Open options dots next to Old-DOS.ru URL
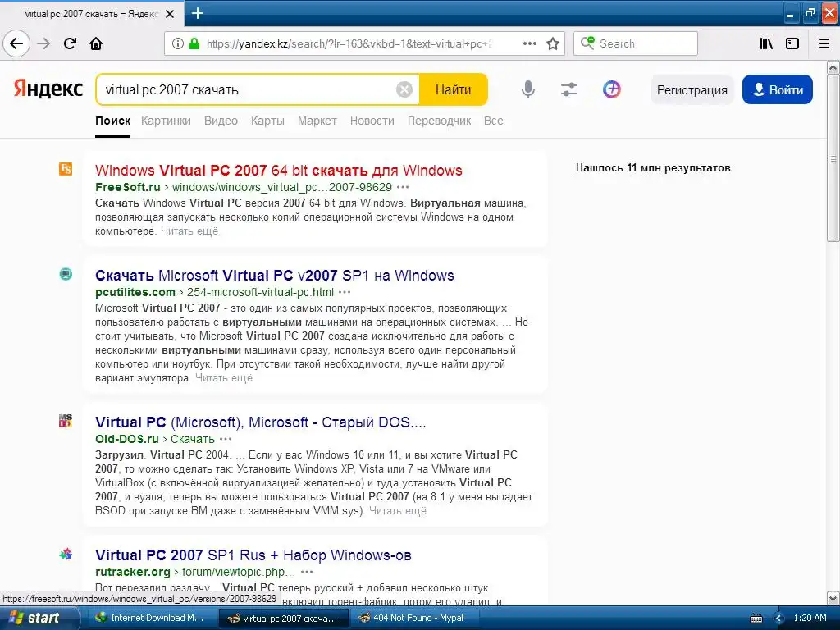This screenshot has height=630, width=840. [x=226, y=439]
